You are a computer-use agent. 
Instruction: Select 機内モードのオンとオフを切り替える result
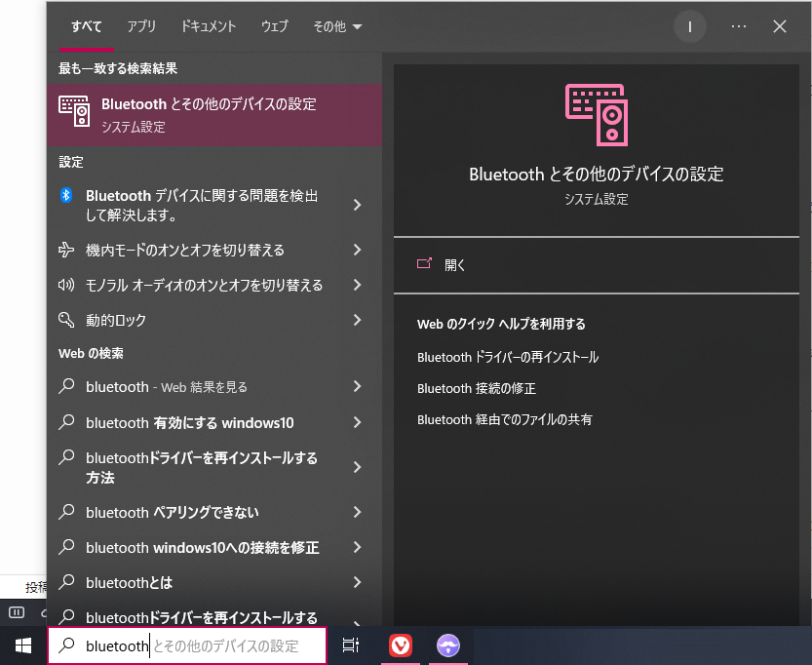(x=185, y=251)
